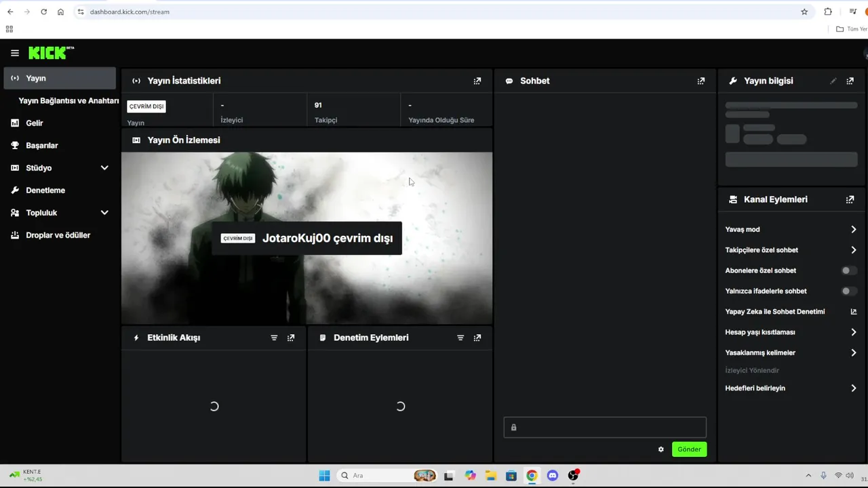The height and width of the screenshot is (488, 868).
Task: Open the Başarılar sidebar page
Action: 60,146
